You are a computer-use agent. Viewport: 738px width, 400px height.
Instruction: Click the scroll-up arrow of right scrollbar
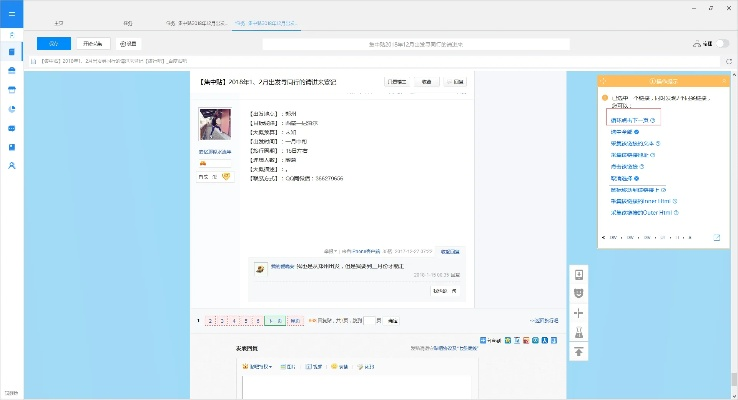click(x=734, y=75)
